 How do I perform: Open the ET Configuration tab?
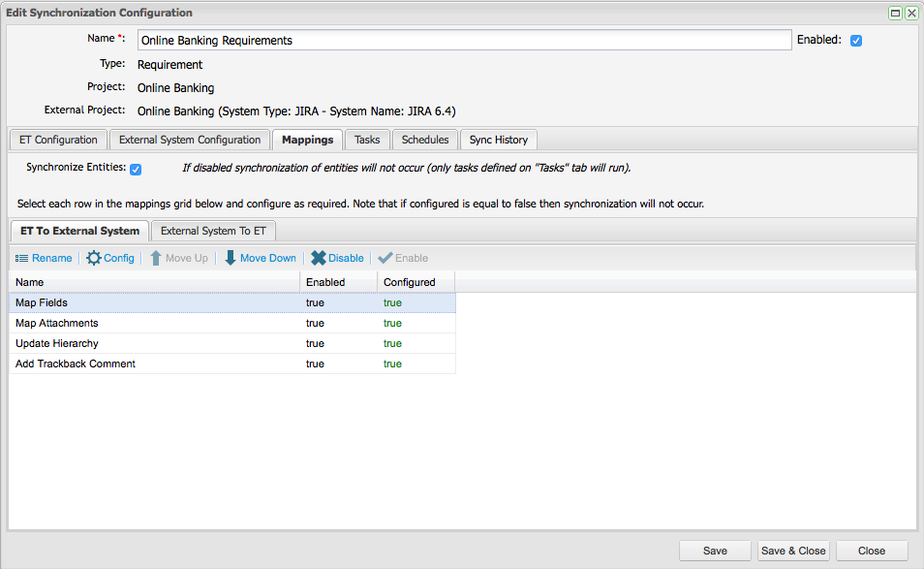point(58,140)
